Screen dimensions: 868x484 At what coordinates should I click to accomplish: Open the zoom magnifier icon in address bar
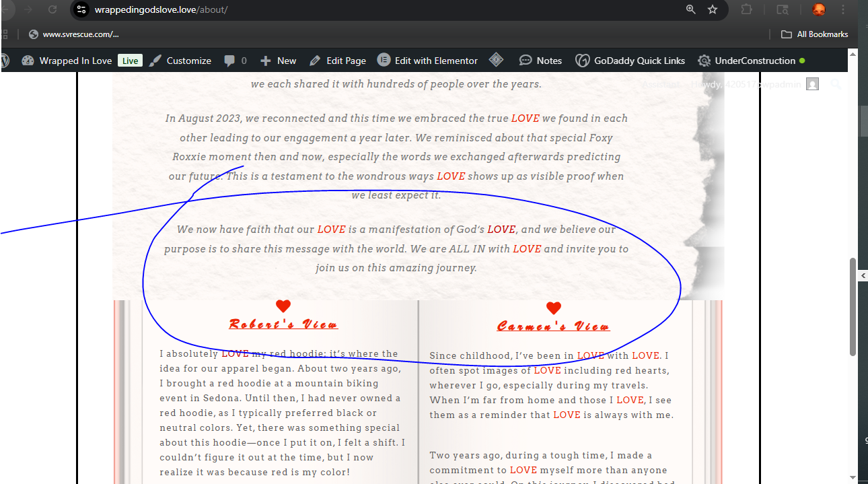690,9
